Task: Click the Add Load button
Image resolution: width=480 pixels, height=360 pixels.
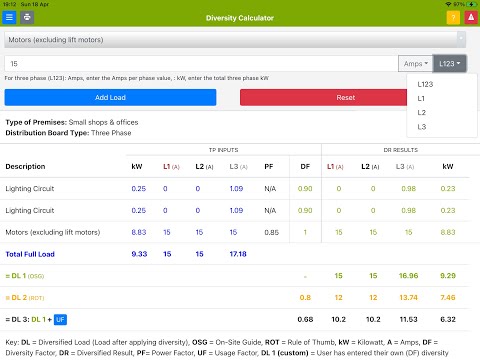Action: click(x=110, y=97)
